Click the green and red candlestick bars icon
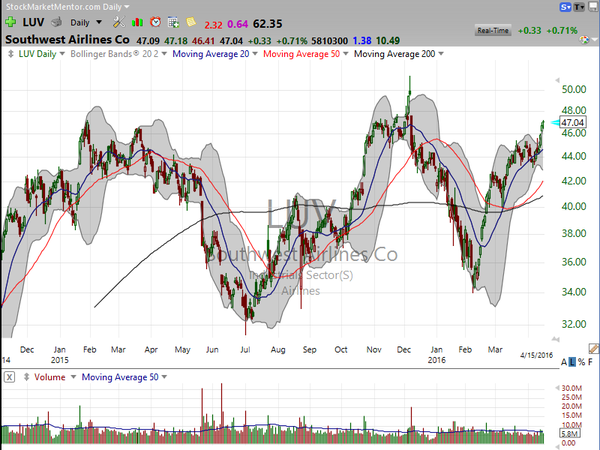The height and width of the screenshot is (450, 600). point(137,23)
